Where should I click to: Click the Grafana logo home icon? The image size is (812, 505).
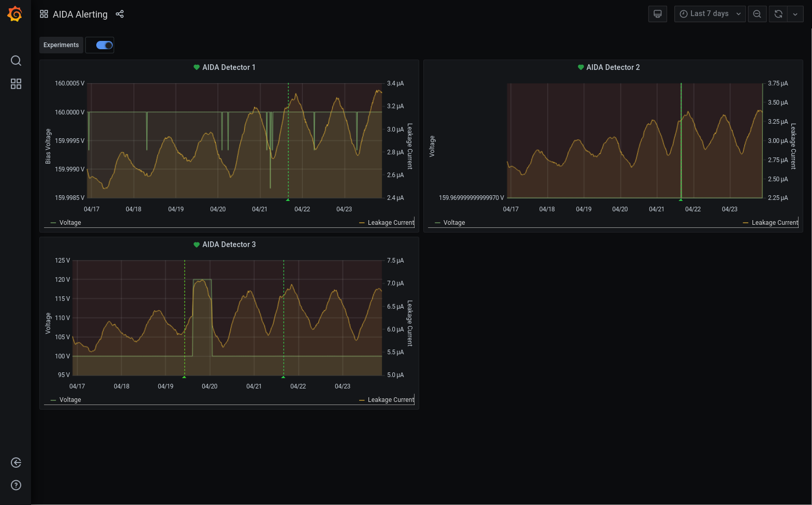point(15,14)
